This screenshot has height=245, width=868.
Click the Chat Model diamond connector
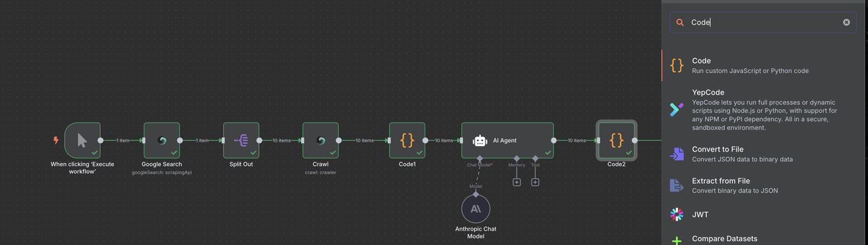pos(479,159)
